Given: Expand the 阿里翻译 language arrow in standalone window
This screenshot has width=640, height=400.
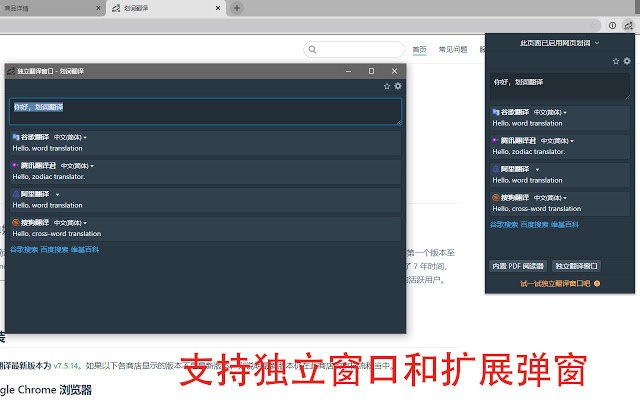Looking at the screenshot, I should pyautogui.click(x=57, y=195).
